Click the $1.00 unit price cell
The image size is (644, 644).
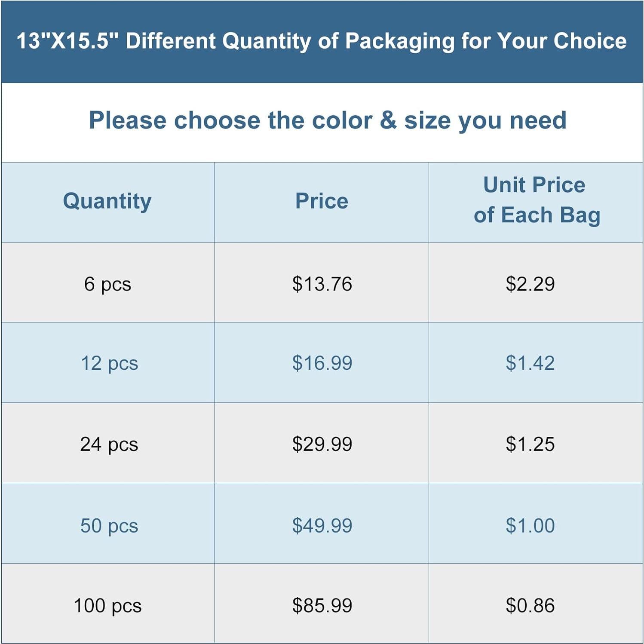[x=530, y=525]
